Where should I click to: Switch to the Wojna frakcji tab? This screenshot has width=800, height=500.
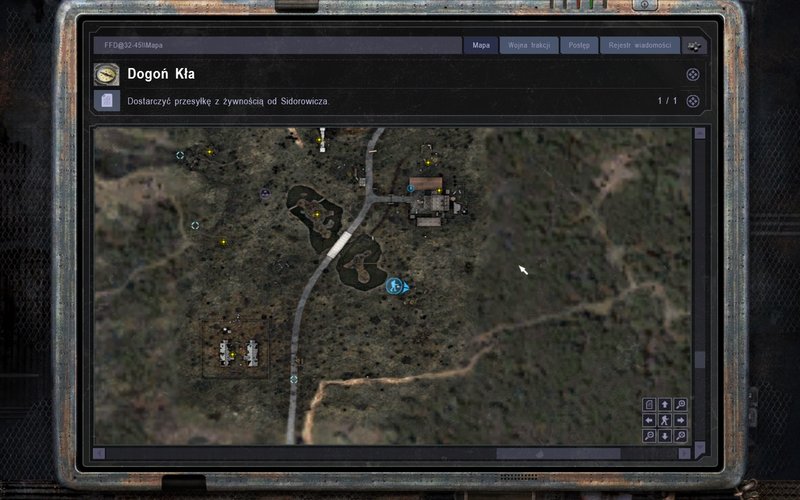pyautogui.click(x=527, y=46)
